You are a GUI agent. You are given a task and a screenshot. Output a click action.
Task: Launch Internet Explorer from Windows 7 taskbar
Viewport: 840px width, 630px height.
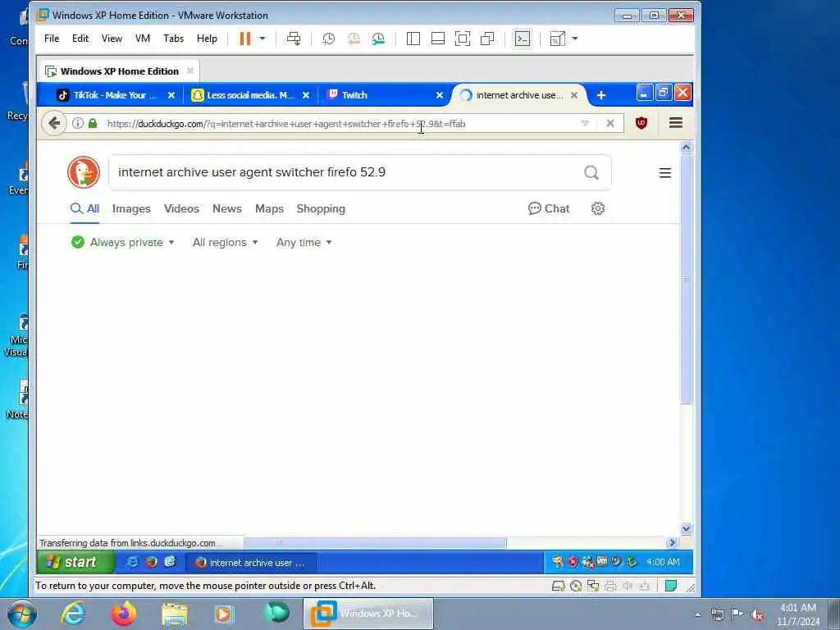[73, 614]
